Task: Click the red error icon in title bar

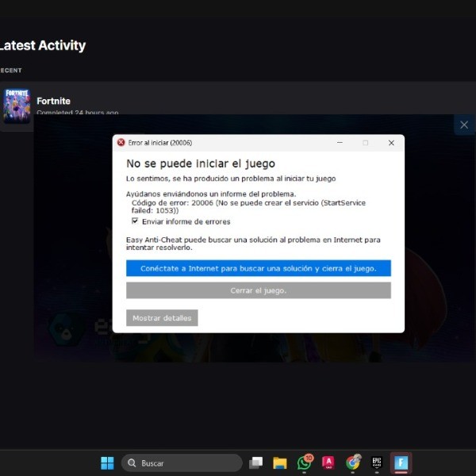Action: [x=121, y=143]
